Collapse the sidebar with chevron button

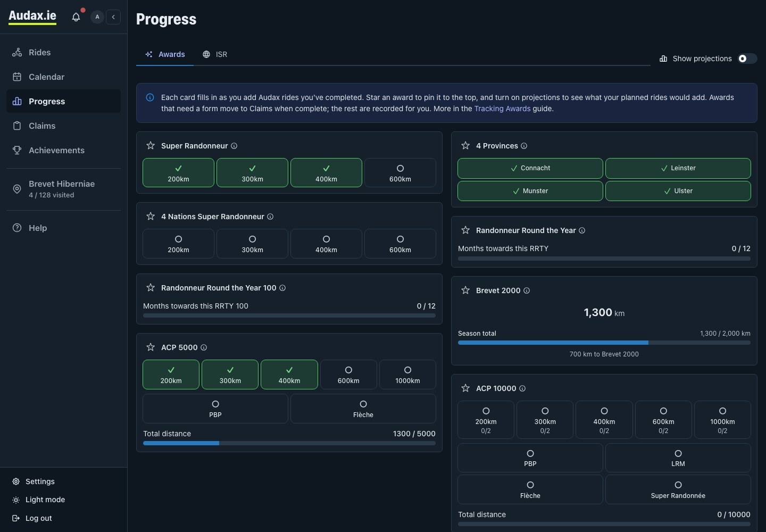coord(113,17)
